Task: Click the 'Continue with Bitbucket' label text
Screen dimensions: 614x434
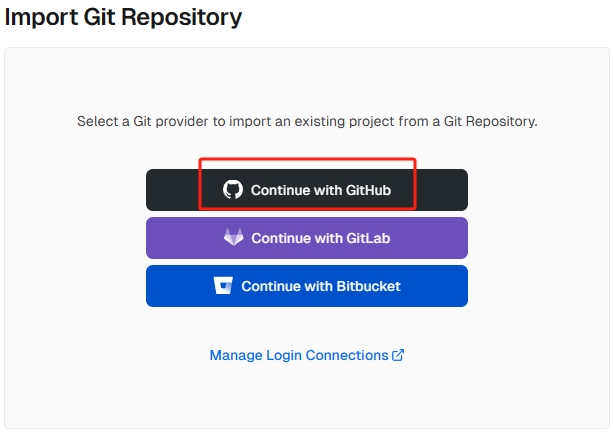Action: 320,286
